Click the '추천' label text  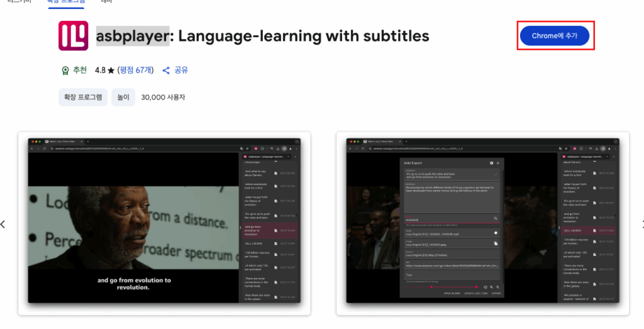[x=80, y=70]
